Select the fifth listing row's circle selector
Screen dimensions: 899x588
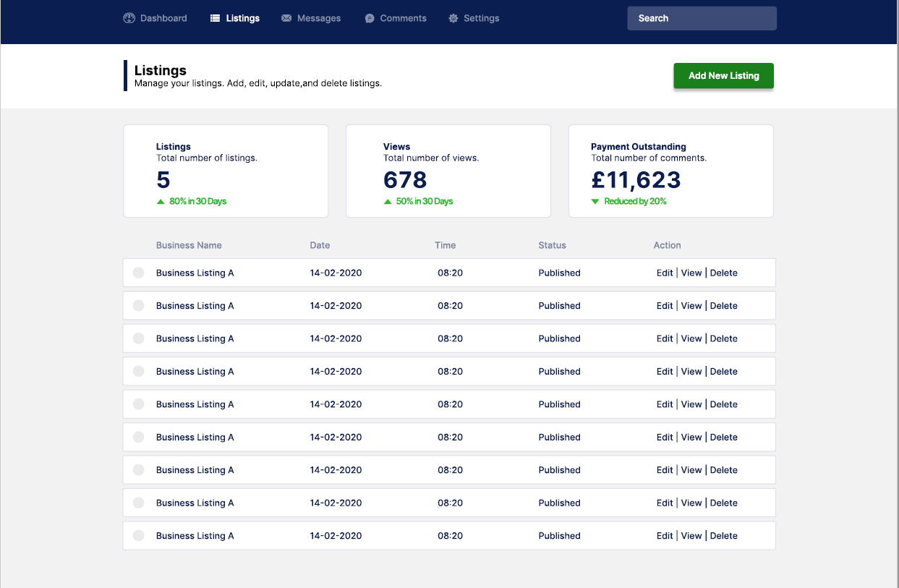click(x=139, y=404)
